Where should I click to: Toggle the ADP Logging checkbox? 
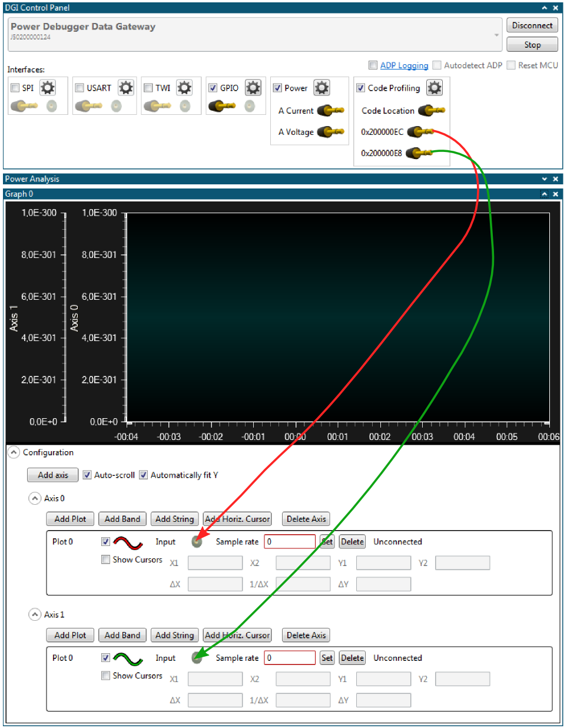pos(373,65)
